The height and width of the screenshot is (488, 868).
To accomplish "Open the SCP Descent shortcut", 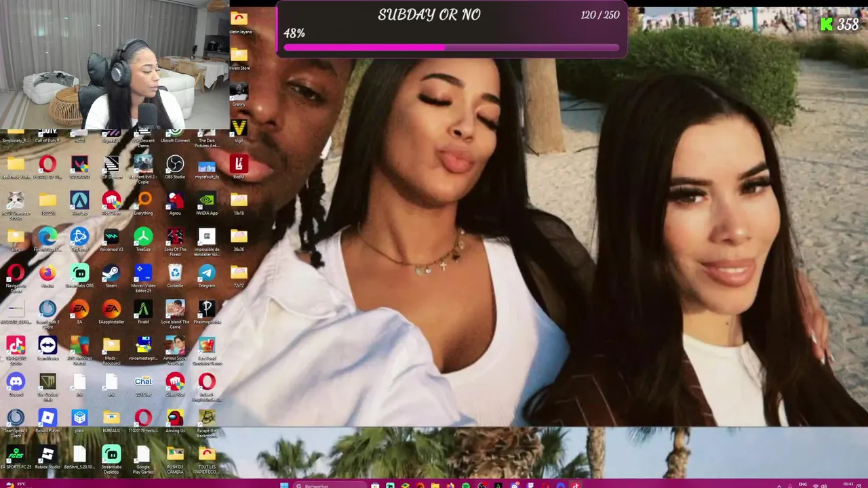I will click(111, 167).
